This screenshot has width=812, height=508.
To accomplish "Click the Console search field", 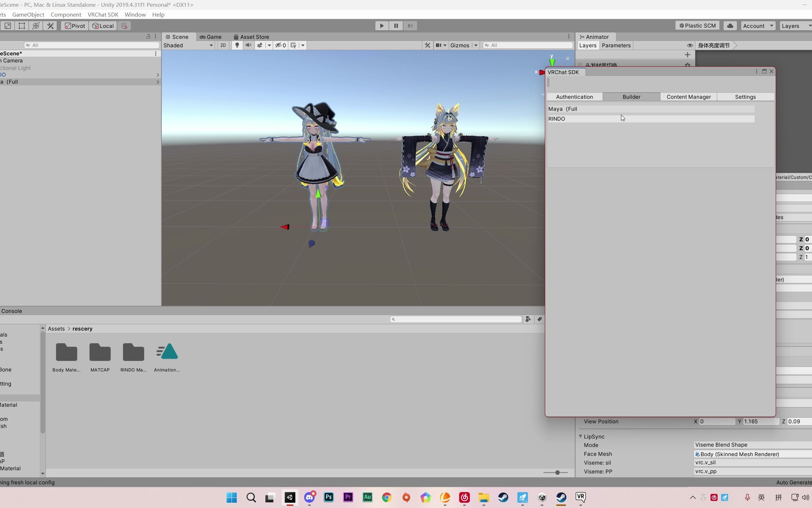I will point(455,319).
